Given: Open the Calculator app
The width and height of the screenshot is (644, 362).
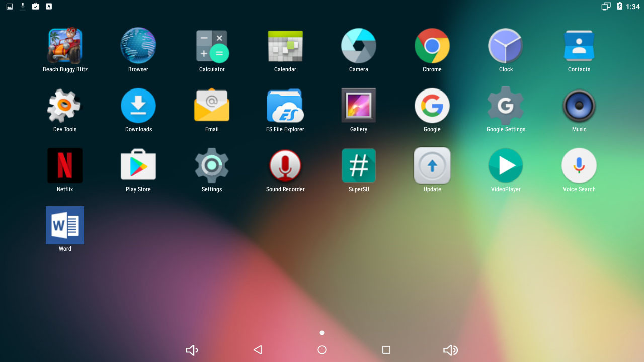Looking at the screenshot, I should [x=212, y=46].
